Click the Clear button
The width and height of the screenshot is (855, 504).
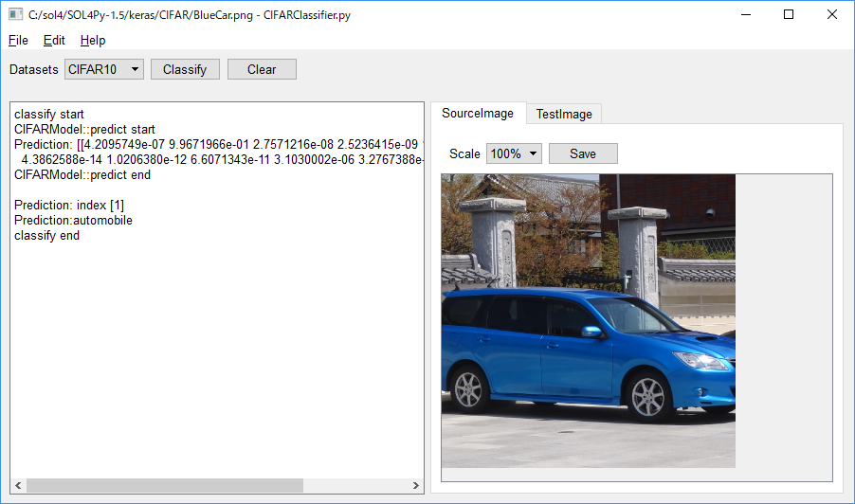[x=262, y=69]
